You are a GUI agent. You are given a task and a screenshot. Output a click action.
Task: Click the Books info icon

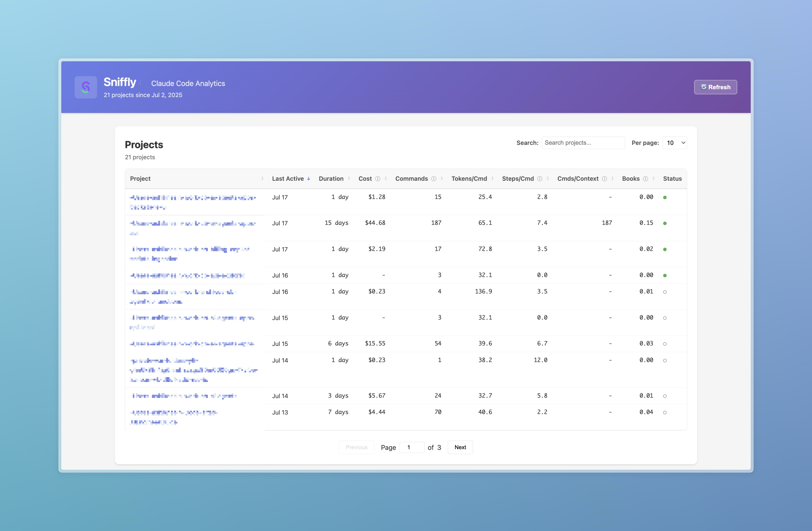coord(646,179)
